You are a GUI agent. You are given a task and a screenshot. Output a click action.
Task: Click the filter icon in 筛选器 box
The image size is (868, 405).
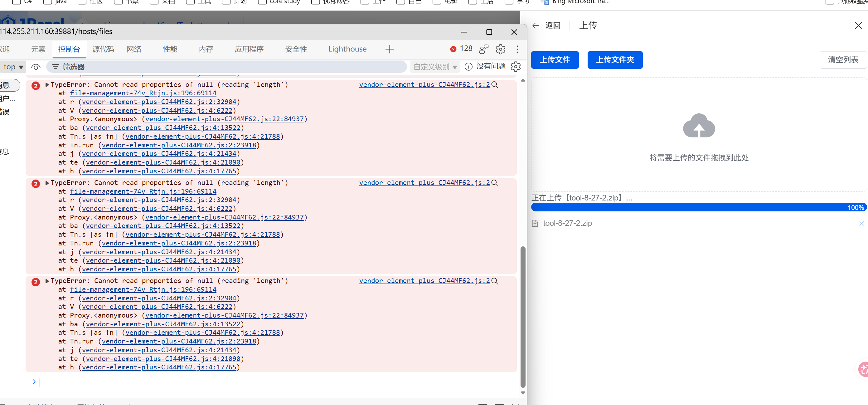(56, 67)
